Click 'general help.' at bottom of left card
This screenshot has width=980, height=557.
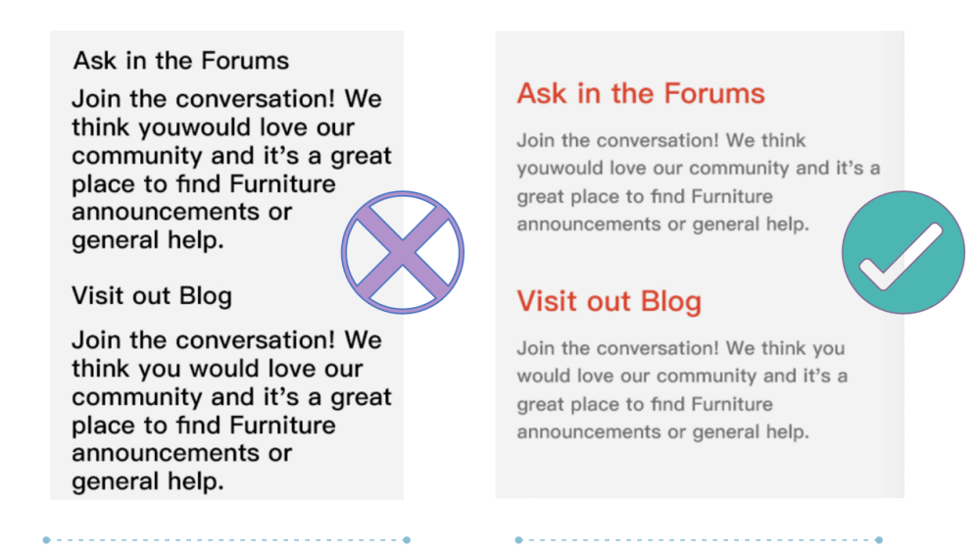coord(148,481)
